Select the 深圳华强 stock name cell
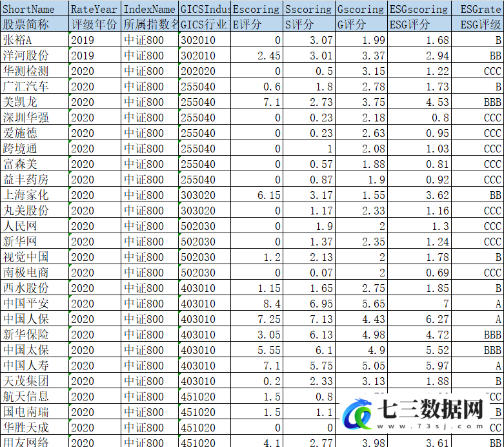Screen dimensions: 504x447 click(34, 117)
